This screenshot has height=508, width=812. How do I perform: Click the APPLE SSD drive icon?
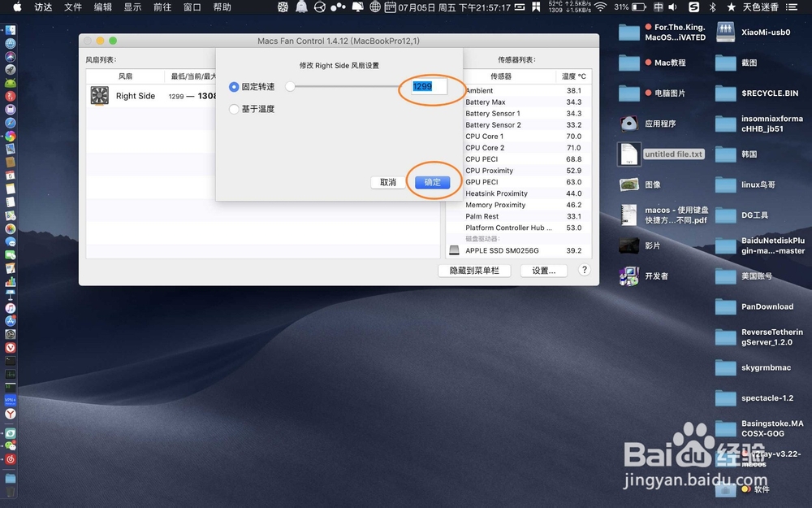coord(454,250)
